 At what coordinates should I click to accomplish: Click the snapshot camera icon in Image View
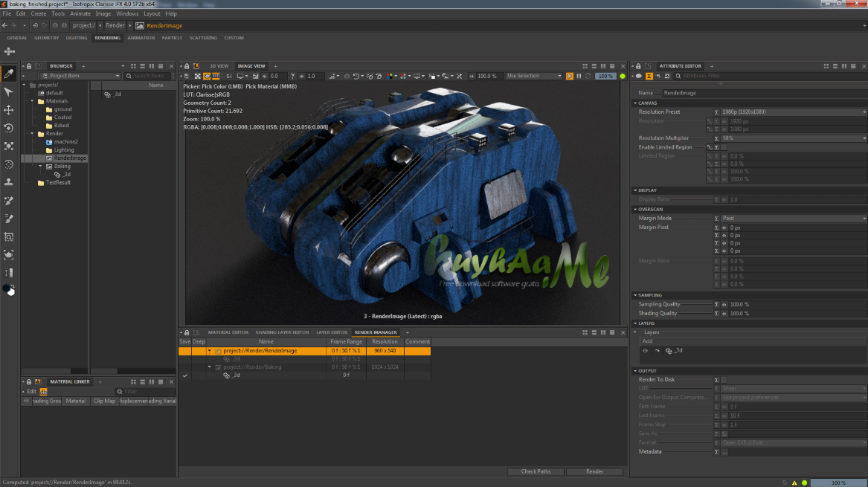click(347, 76)
